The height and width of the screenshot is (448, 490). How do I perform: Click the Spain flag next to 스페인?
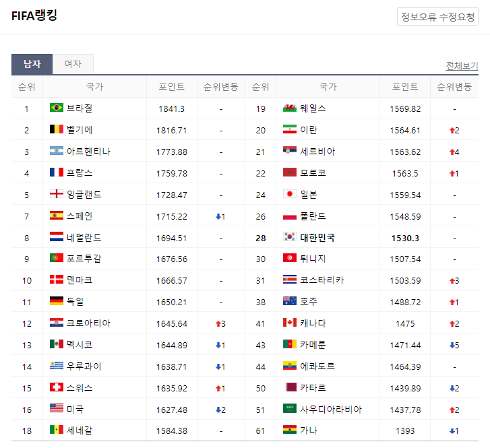[x=57, y=216]
